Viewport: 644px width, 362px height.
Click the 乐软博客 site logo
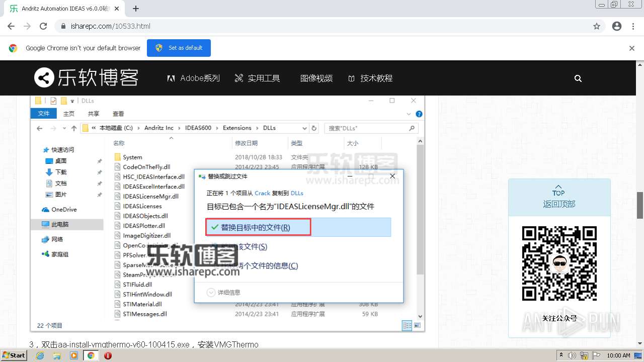click(86, 77)
